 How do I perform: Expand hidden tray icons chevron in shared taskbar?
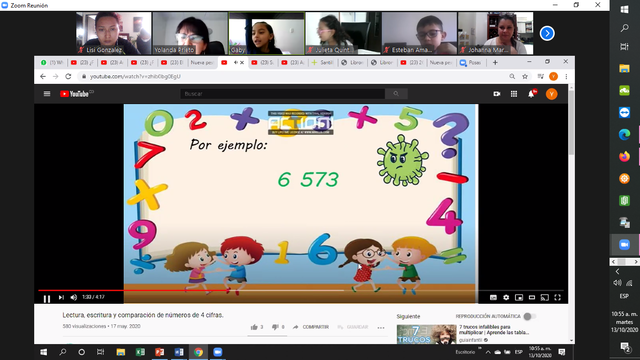(488, 352)
